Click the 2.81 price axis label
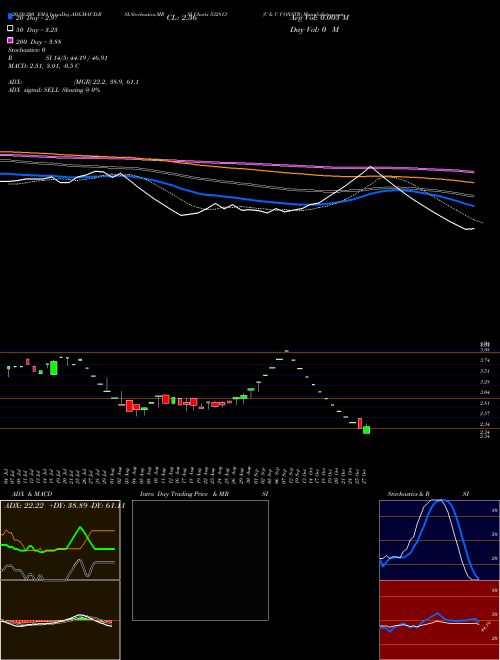The height and width of the screenshot is (660, 500). 485,403
